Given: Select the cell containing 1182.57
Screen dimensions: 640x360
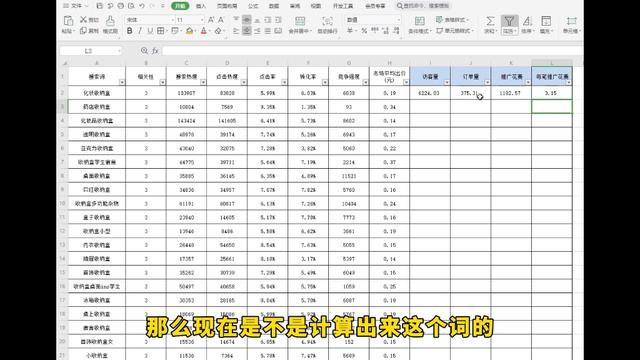Looking at the screenshot, I should (x=511, y=93).
